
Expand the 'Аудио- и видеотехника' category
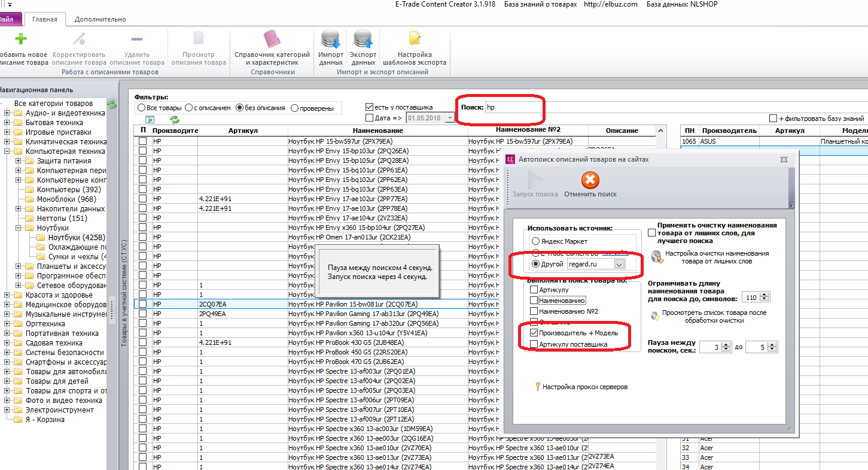pyautogui.click(x=7, y=113)
